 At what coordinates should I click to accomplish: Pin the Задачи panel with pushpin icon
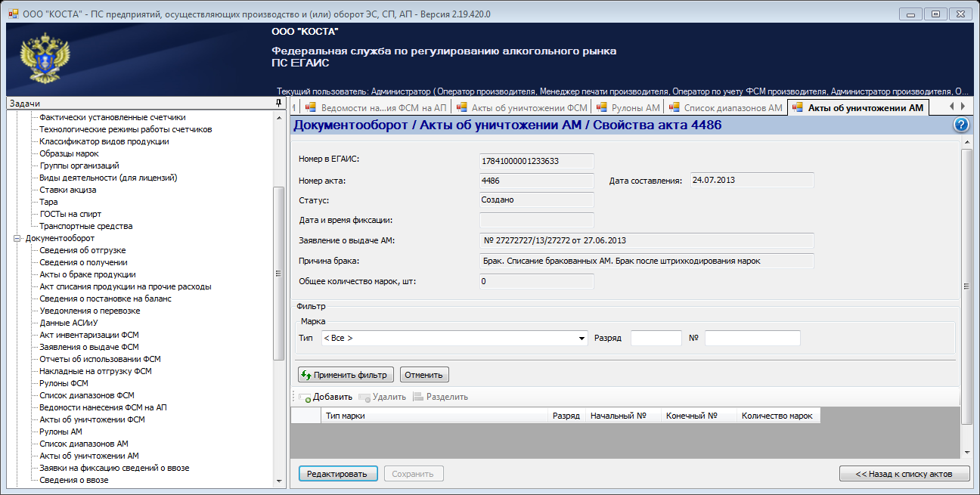coord(278,104)
